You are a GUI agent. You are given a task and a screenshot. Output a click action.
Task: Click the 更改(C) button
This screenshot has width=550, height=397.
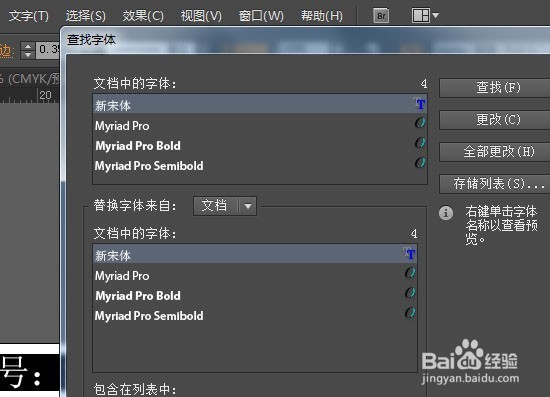click(495, 120)
